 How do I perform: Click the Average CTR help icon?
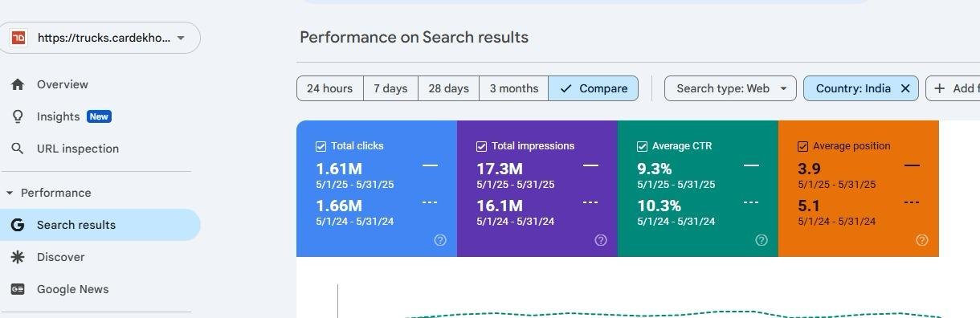[x=762, y=240]
